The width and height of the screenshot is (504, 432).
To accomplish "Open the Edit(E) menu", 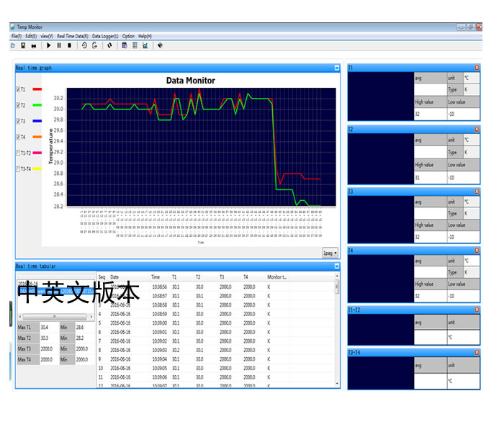I will pos(31,36).
